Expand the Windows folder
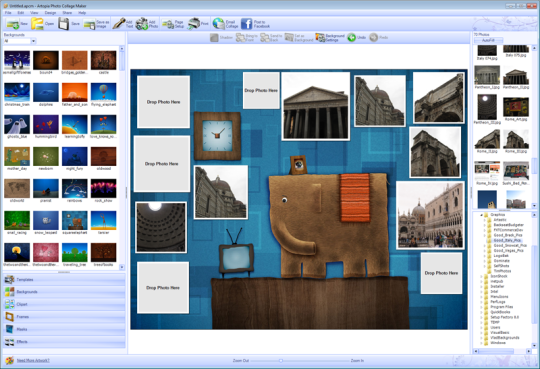Screen dimensions: 540x369 481,343
